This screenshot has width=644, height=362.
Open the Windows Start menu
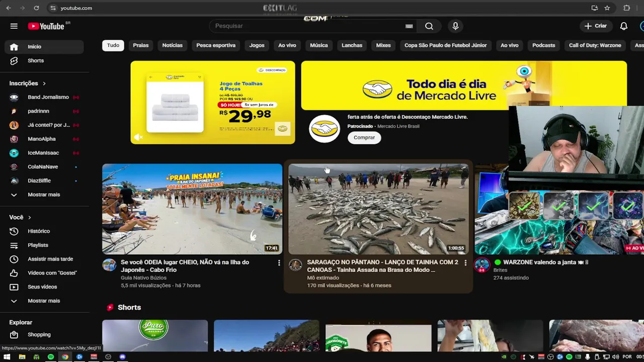7,357
